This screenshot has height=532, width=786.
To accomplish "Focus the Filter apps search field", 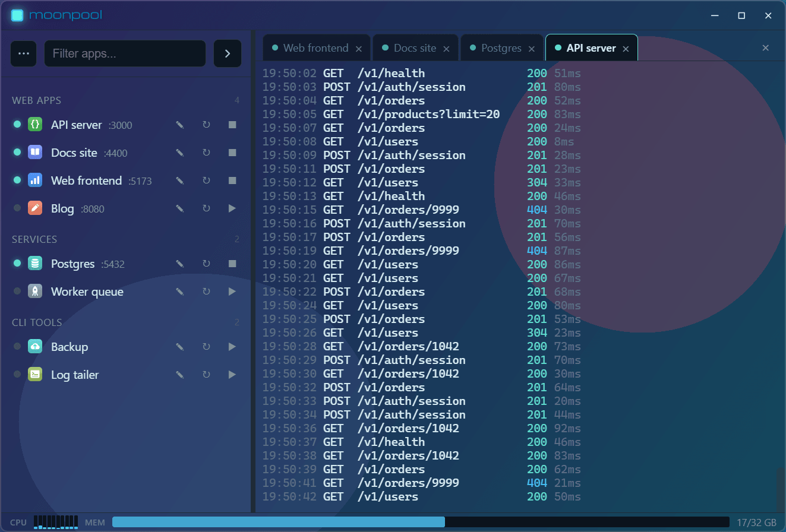I will 125,53.
